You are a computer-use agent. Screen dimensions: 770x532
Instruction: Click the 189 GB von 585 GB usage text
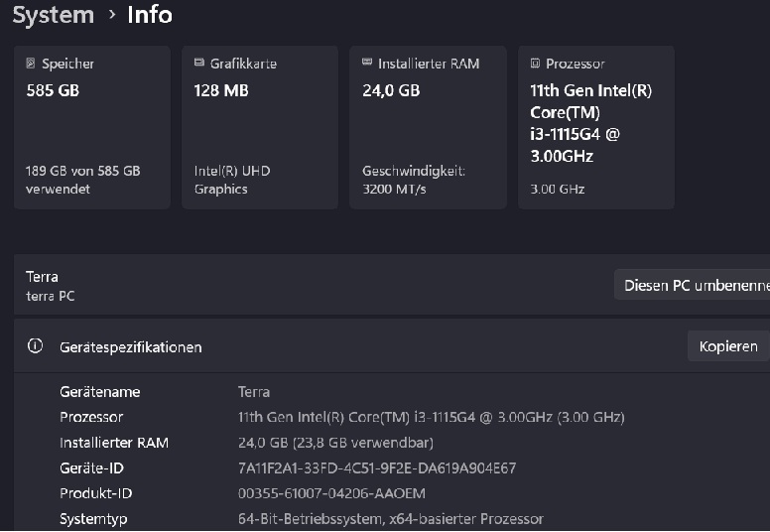82,171
